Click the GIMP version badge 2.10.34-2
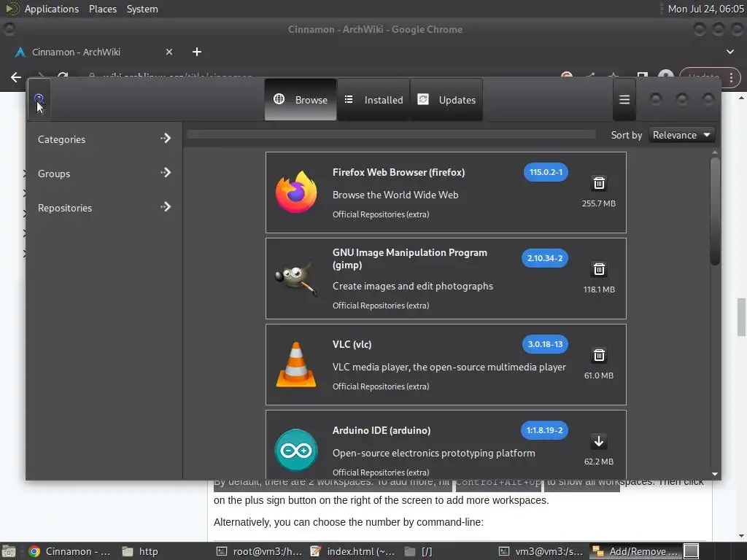747x560 pixels. point(544,258)
